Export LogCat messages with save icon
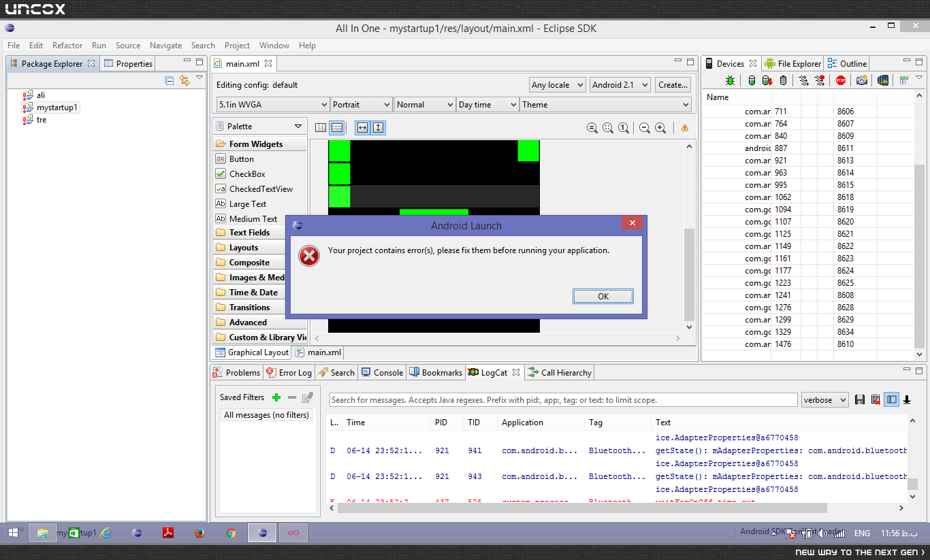This screenshot has width=930, height=560. click(x=860, y=400)
